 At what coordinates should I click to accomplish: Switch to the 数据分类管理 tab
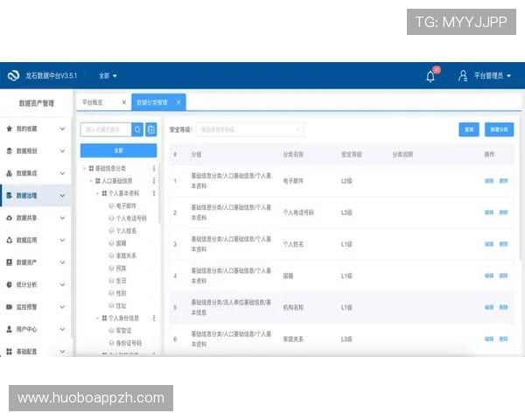click(158, 102)
